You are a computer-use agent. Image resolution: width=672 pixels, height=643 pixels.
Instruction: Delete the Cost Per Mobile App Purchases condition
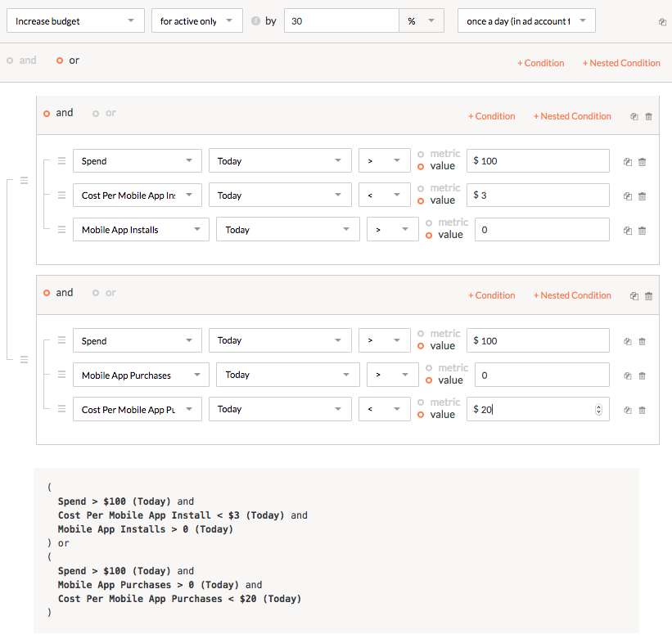[x=642, y=410]
